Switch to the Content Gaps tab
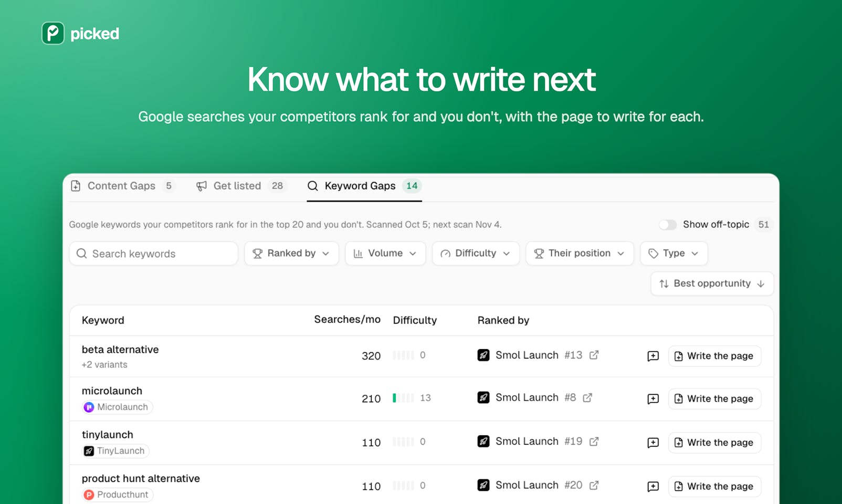The image size is (842, 504). 122,186
